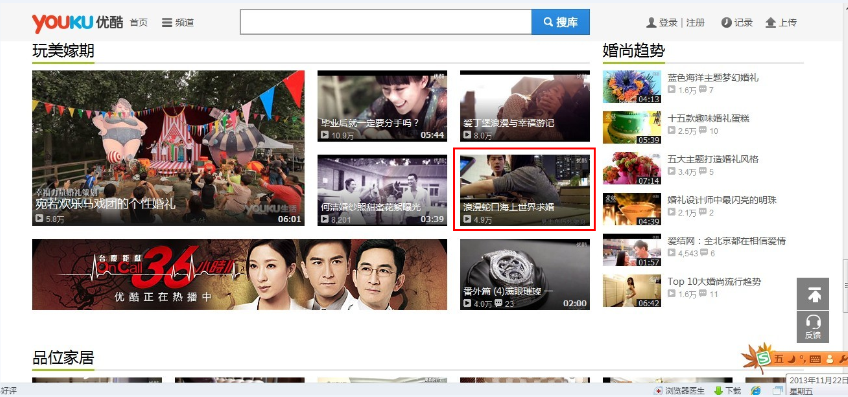848x397 pixels.
Task: Open the 反馈 feedback headset button
Action: pos(813,327)
